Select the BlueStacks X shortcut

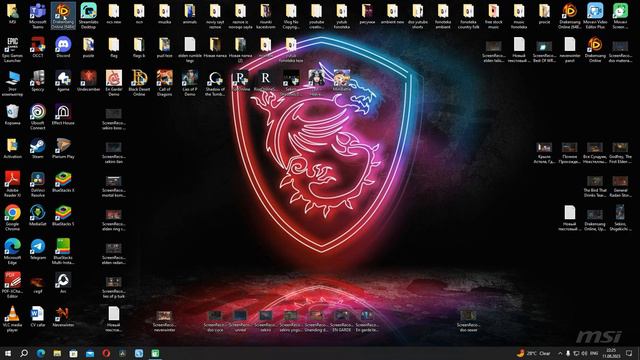[x=63, y=182]
